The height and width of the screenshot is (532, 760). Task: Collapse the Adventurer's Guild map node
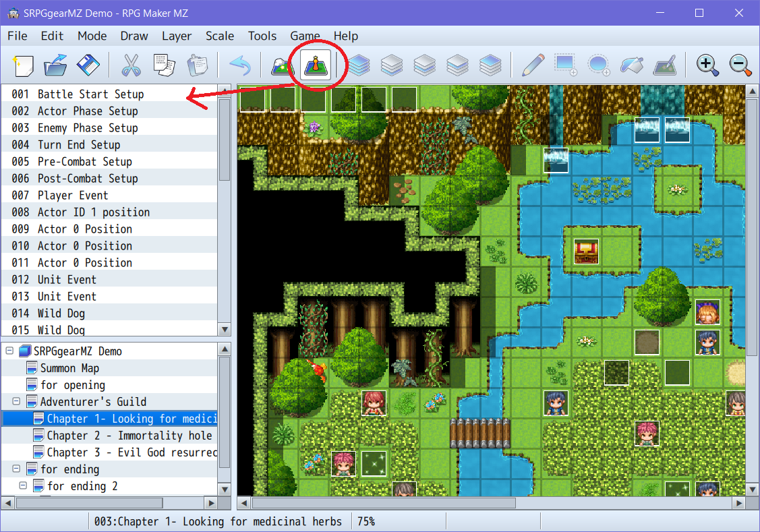click(x=16, y=401)
